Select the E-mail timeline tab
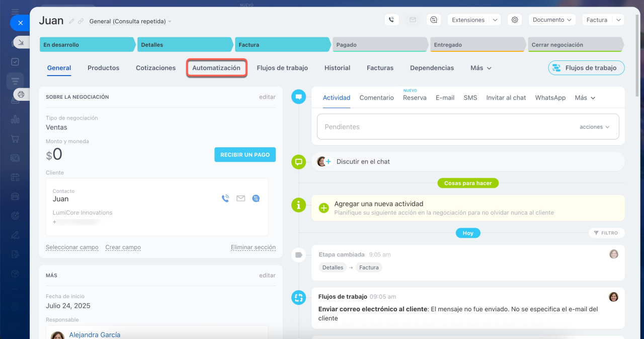 445,98
